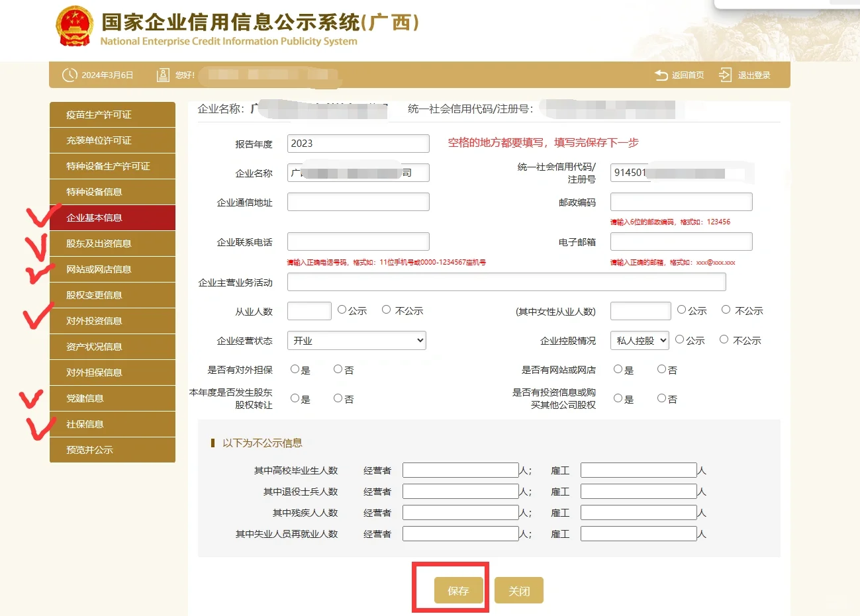860x616 pixels.
Task: Focus 残疾人 经营者 count field
Action: tap(461, 513)
